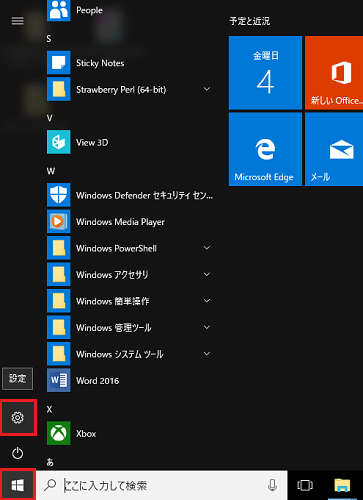
Task: Click the あ section header
Action: pyautogui.click(x=50, y=462)
